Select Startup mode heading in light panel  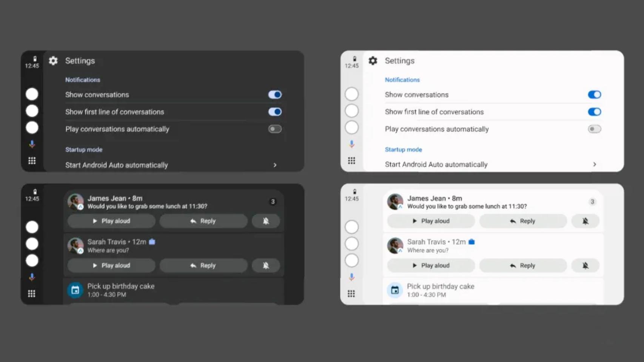click(x=403, y=150)
